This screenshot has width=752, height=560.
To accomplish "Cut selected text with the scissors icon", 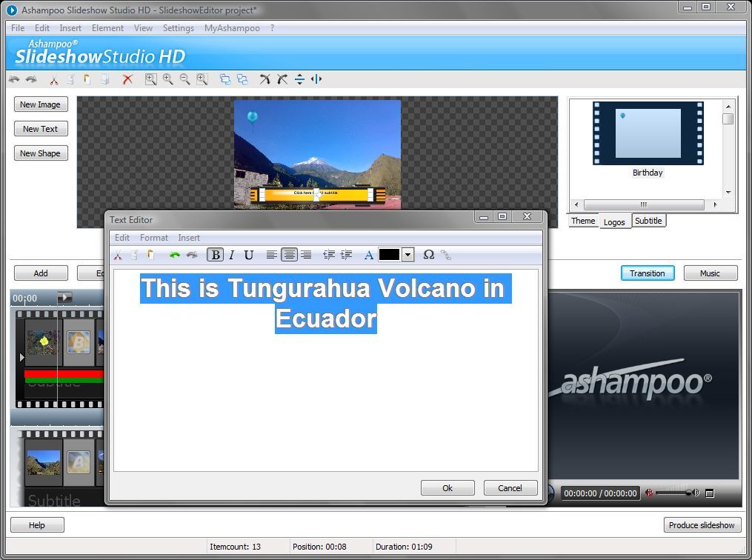I will coord(118,255).
